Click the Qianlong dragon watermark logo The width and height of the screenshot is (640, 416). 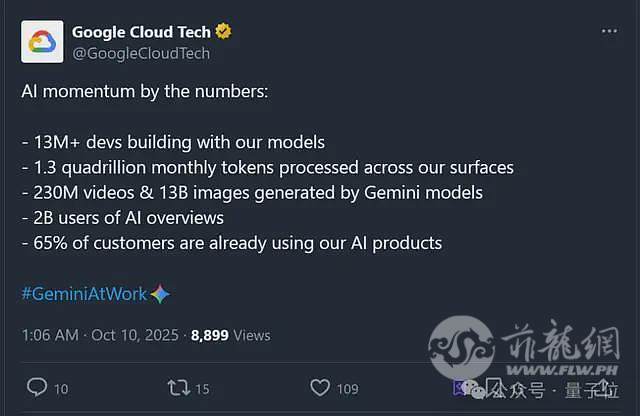[466, 346]
